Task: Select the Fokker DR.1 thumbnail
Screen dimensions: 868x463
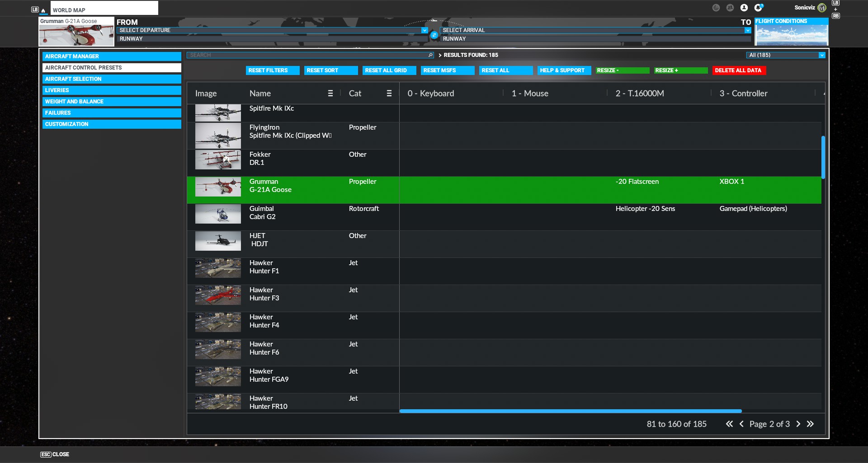Action: click(x=218, y=160)
